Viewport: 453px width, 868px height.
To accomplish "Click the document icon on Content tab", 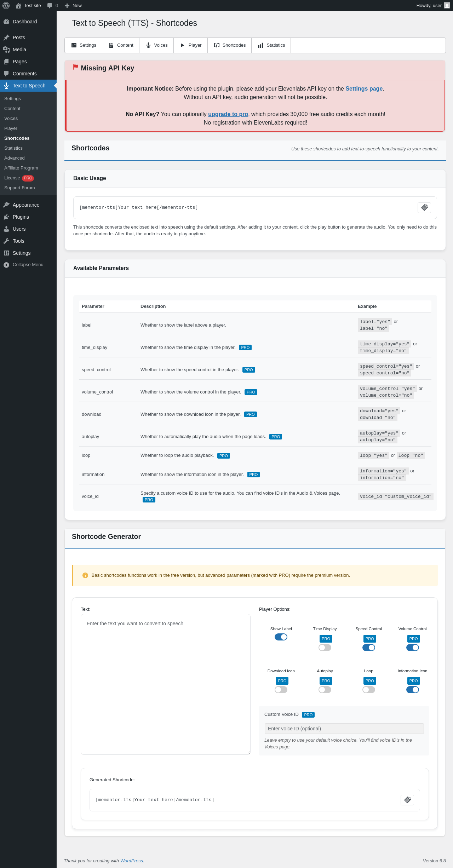I will 111,45.
